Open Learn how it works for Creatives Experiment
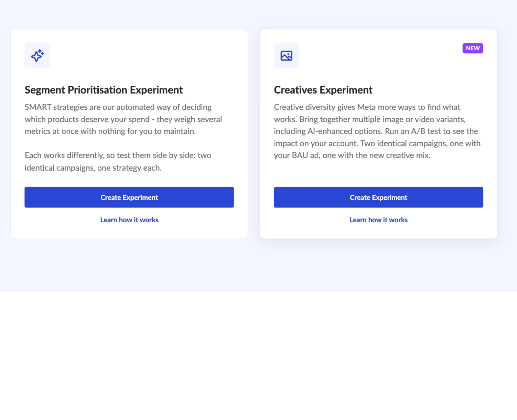Viewport: 517px width, 420px height. click(x=378, y=220)
